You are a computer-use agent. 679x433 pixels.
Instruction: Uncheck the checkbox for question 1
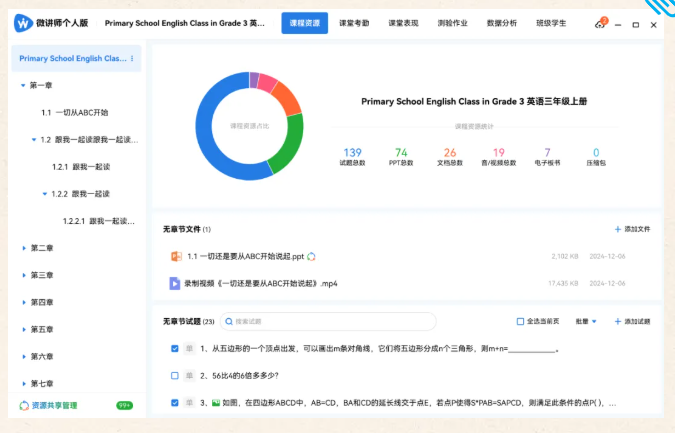coord(175,349)
